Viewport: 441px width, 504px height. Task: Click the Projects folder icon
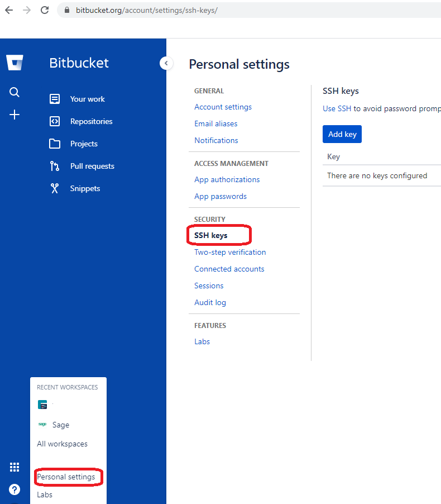[x=55, y=144]
